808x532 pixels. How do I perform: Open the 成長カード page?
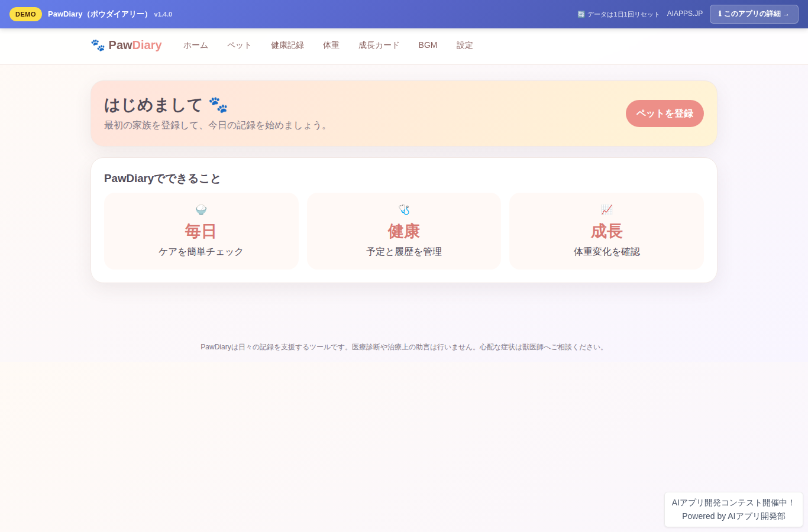[379, 46]
